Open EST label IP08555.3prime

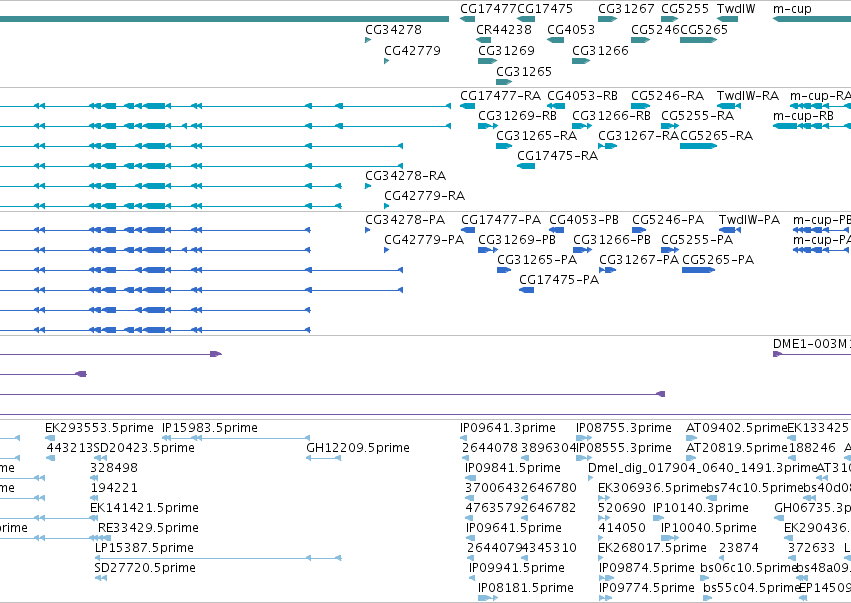click(x=624, y=448)
